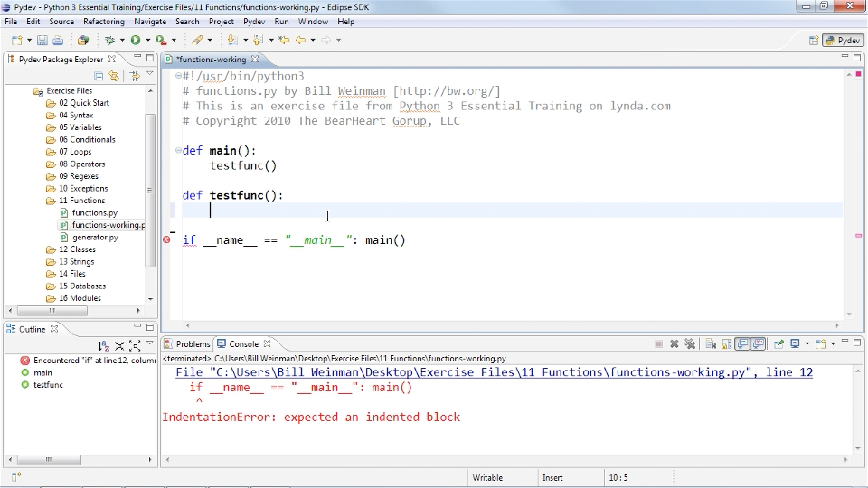
Task: Click the red error marker on line 12
Action: (166, 240)
